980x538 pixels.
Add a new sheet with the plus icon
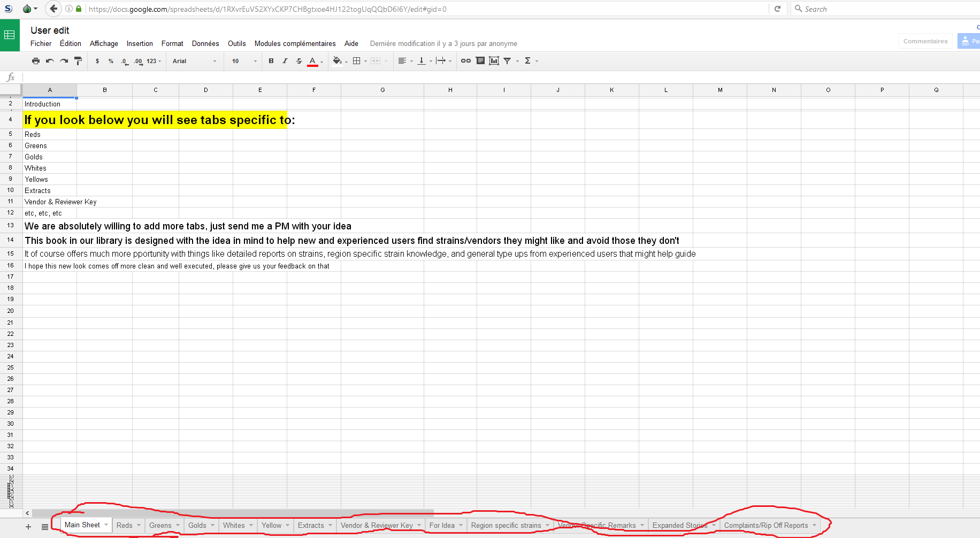[x=28, y=527]
